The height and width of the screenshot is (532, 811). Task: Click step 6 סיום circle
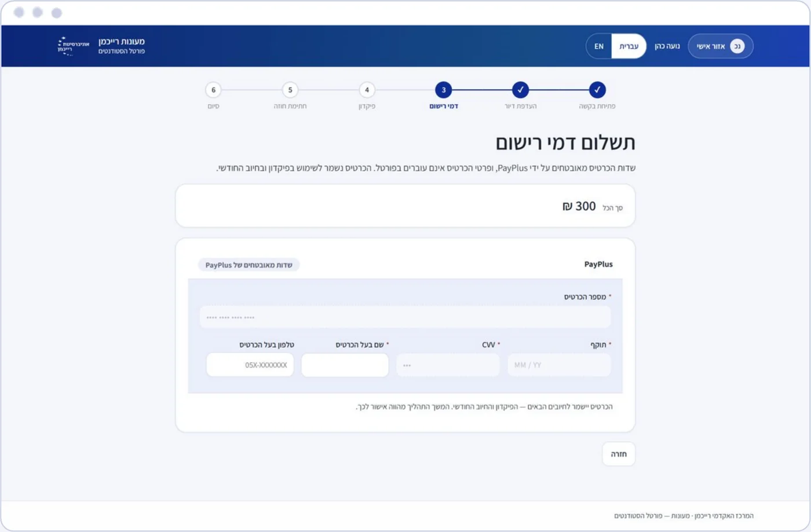tap(213, 90)
